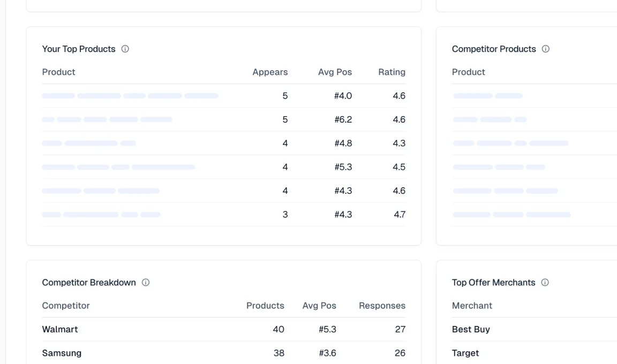Sort Competitor Breakdown by Products

[x=265, y=306]
